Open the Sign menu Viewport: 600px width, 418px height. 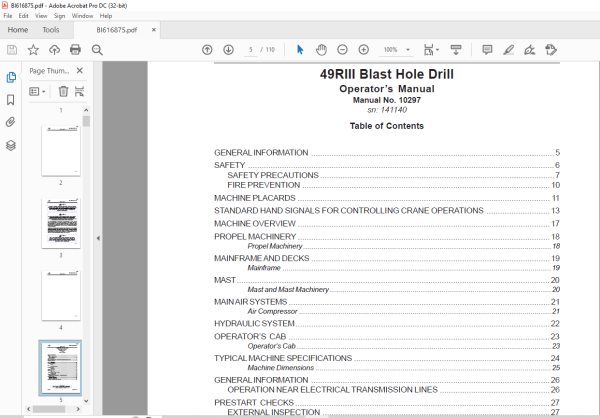(59, 16)
